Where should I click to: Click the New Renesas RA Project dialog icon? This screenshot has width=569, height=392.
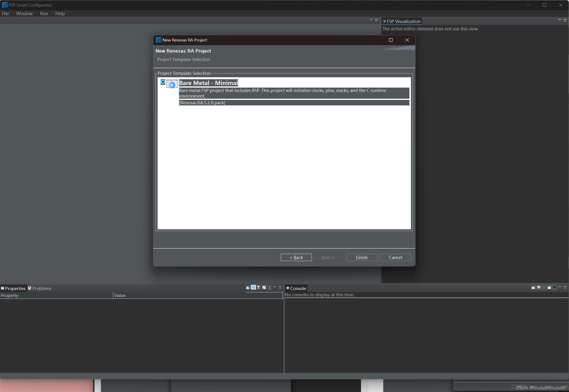(159, 40)
